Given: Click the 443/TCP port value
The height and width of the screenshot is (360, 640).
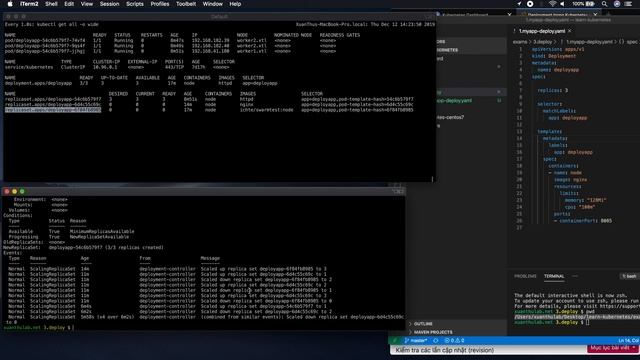Looking at the screenshot, I should 174,67.
